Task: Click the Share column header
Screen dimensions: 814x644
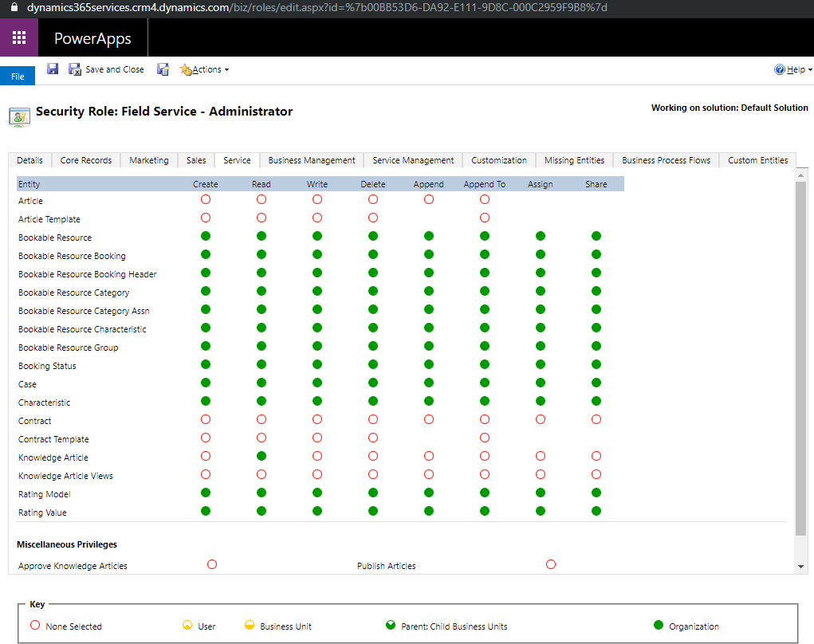Action: pos(596,184)
